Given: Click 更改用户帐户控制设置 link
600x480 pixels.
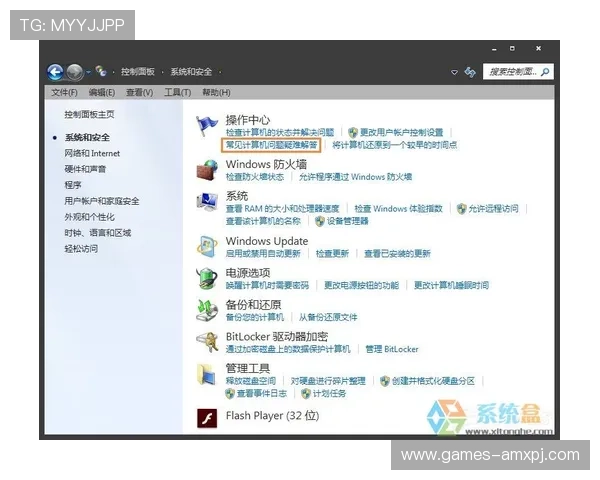Looking at the screenshot, I should tap(401, 132).
